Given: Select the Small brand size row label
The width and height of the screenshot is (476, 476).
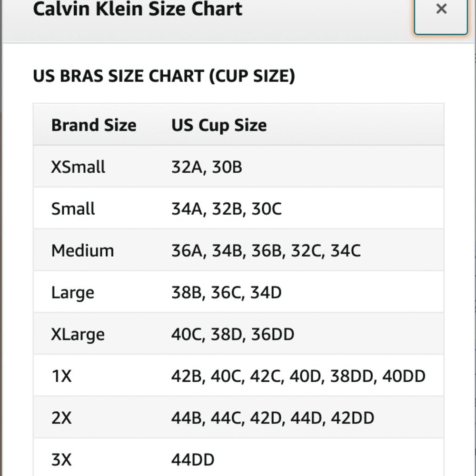Looking at the screenshot, I should [x=73, y=209].
